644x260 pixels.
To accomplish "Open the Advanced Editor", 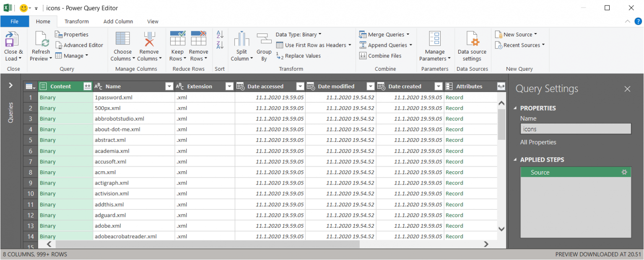I will click(x=79, y=45).
